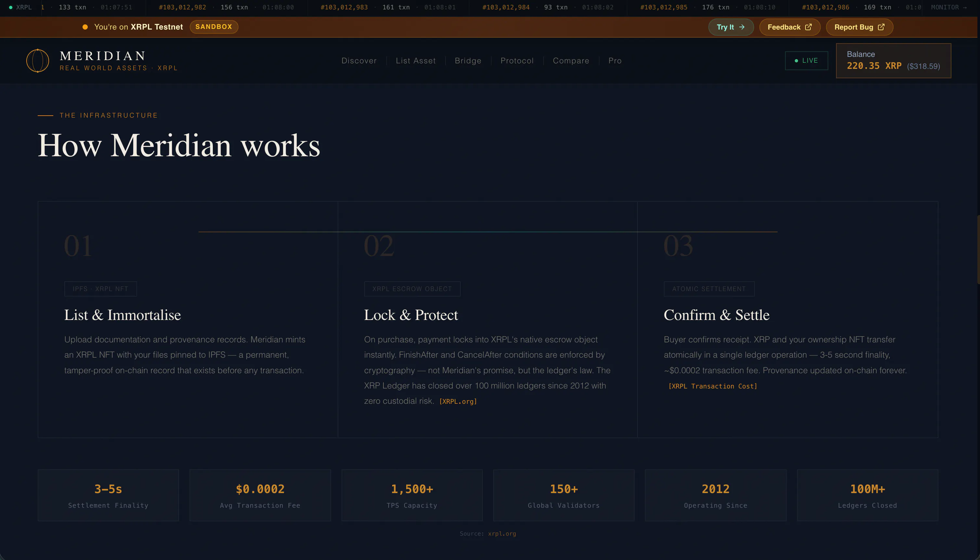Follow the xrpl.org source link

click(x=502, y=533)
